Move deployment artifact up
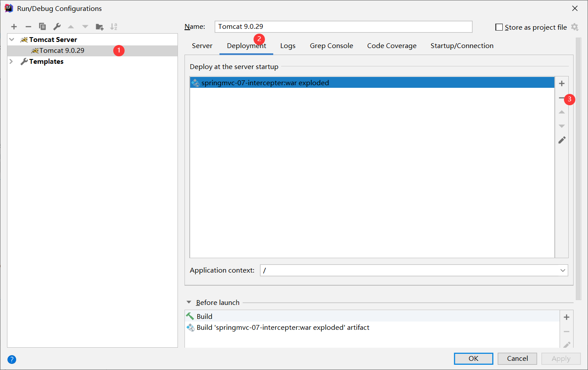The image size is (588, 370). coord(562,112)
